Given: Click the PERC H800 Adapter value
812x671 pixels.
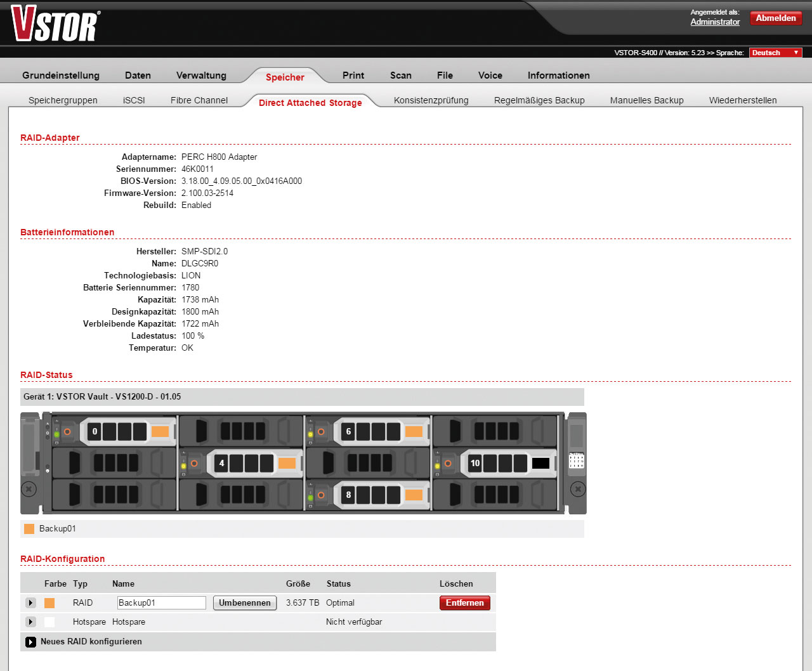Looking at the screenshot, I should point(219,157).
